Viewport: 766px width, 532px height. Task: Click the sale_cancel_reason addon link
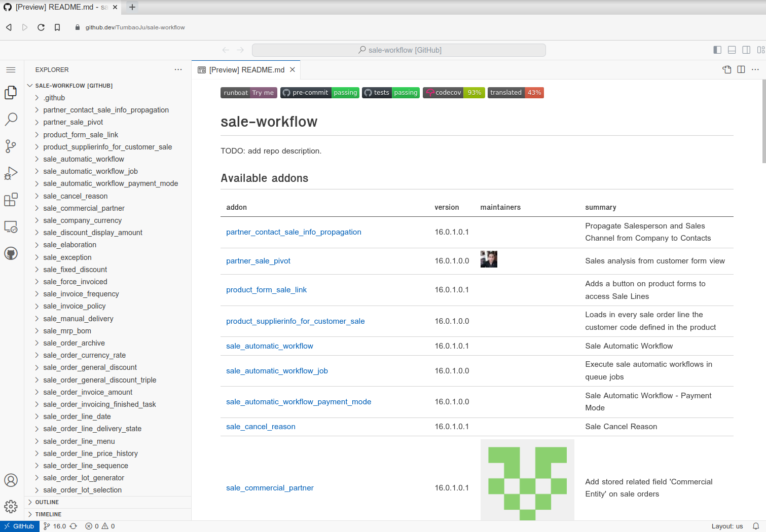(261, 427)
